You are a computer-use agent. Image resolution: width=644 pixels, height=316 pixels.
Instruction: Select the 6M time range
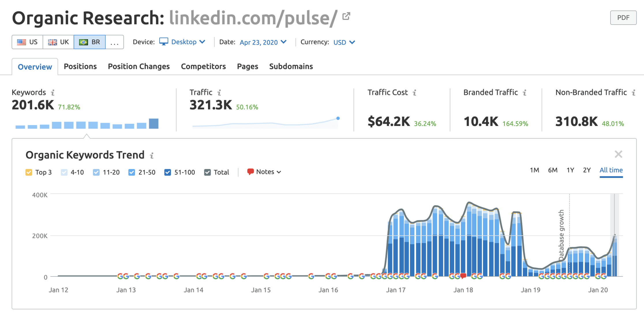point(553,170)
